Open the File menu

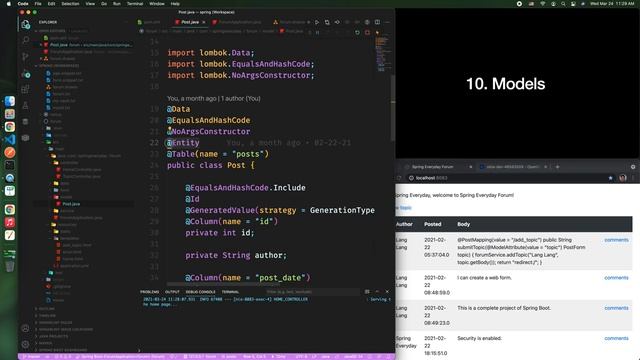click(x=38, y=4)
